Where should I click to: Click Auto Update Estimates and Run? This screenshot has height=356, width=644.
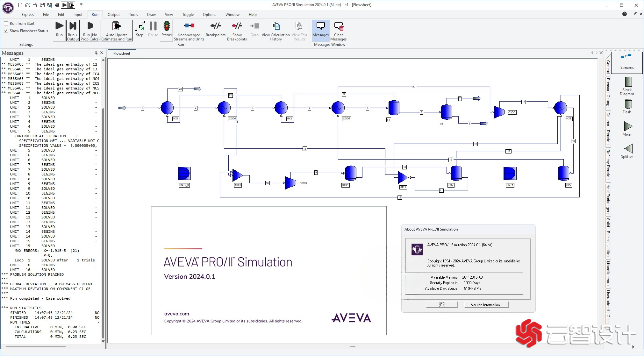click(117, 30)
